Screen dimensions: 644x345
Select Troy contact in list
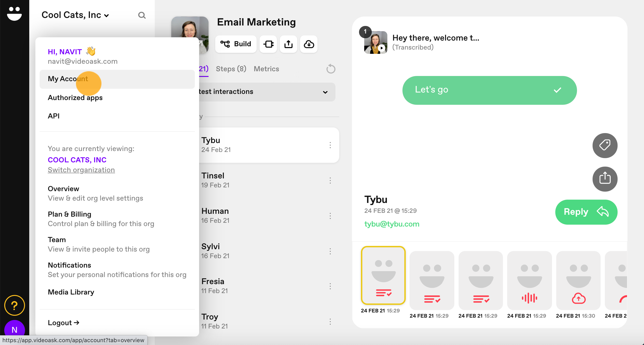point(269,321)
